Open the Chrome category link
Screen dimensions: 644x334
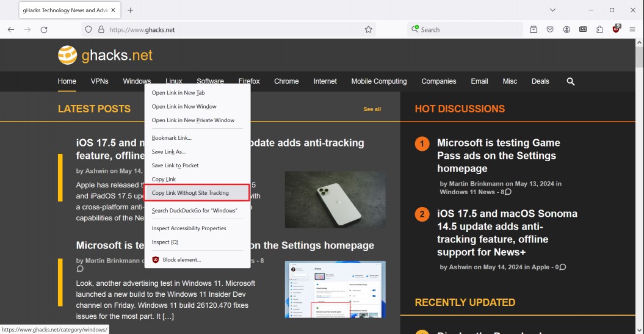(x=286, y=81)
